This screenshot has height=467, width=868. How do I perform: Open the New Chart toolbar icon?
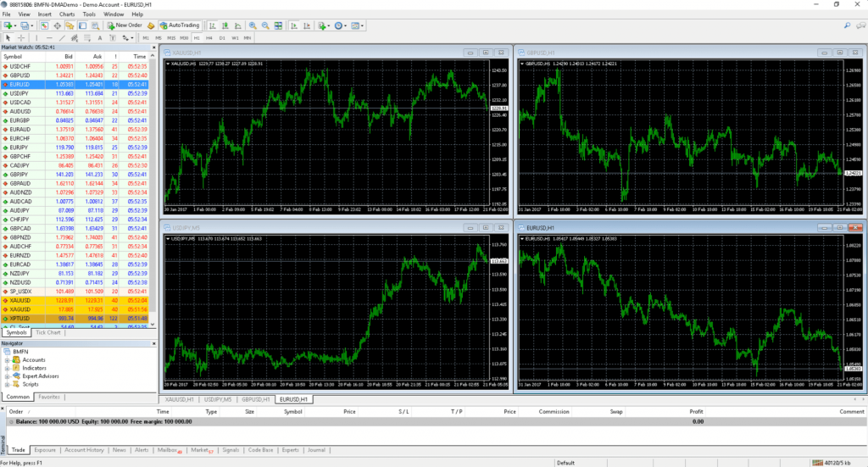pos(8,25)
